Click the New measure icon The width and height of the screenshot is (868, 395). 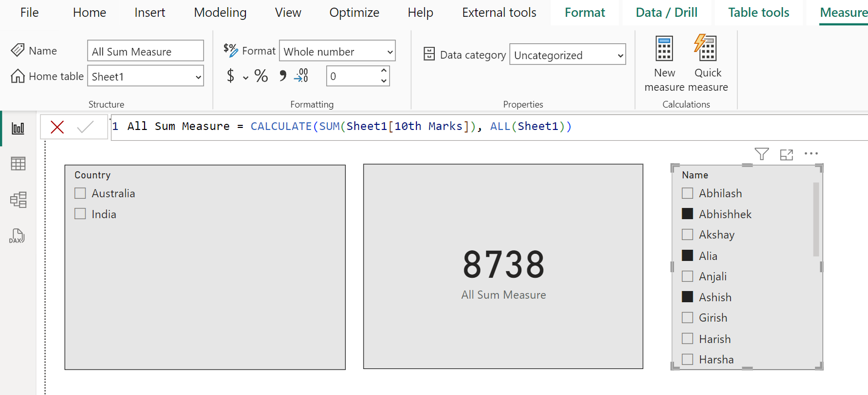click(x=664, y=49)
